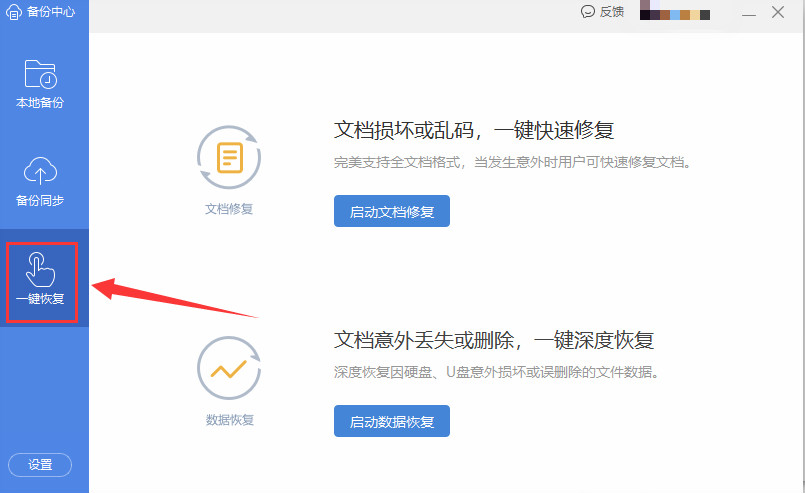
Task: Switch to the 本地备份 tab label
Action: coord(40,103)
